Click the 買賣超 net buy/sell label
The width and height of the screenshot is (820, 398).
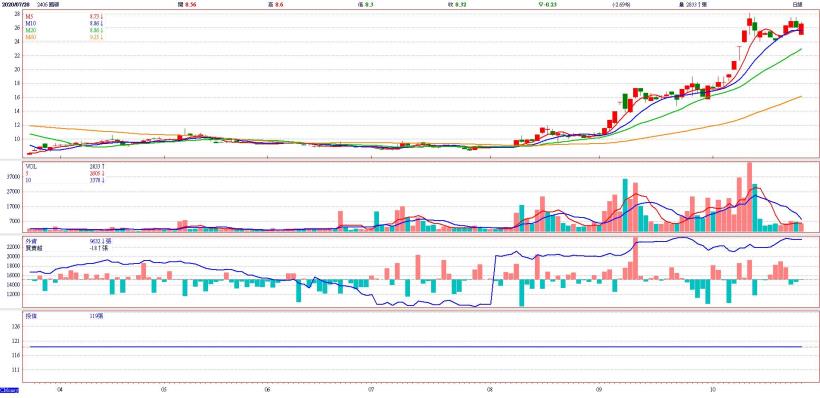click(33, 248)
